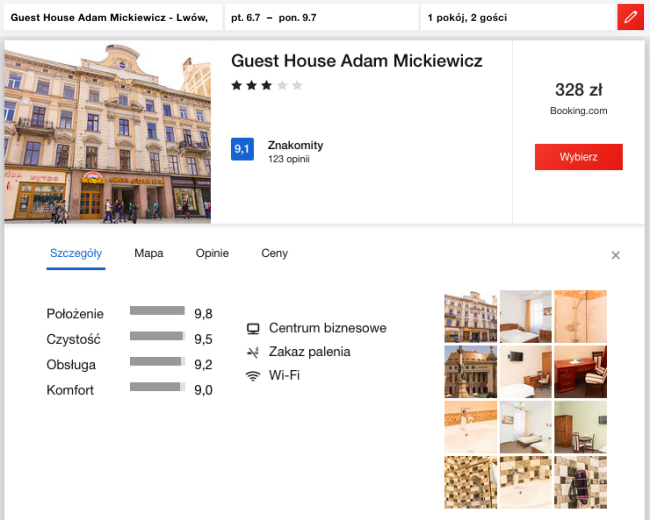Click the Guest House Adam Mickiewicz title
The image size is (650, 520).
click(356, 62)
